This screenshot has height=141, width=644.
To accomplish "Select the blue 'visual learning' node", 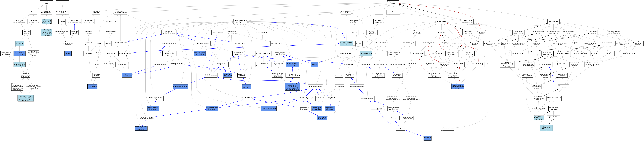I will [92, 87].
